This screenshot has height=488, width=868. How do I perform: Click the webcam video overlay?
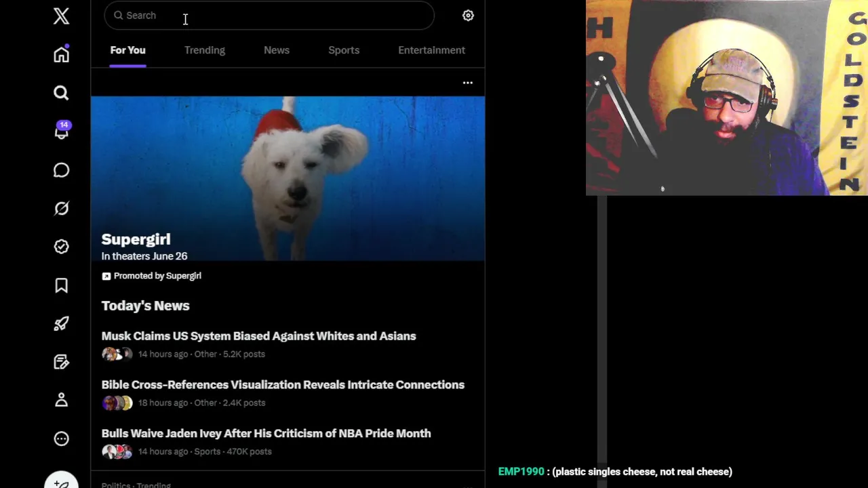coord(727,98)
